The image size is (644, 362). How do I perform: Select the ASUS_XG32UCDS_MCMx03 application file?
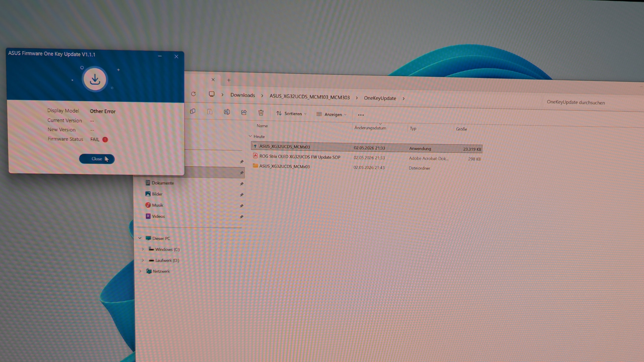tap(366, 147)
